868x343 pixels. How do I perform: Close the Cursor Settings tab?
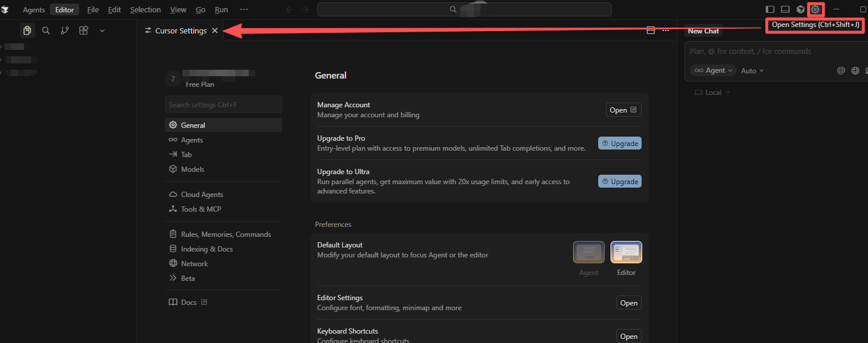point(215,30)
